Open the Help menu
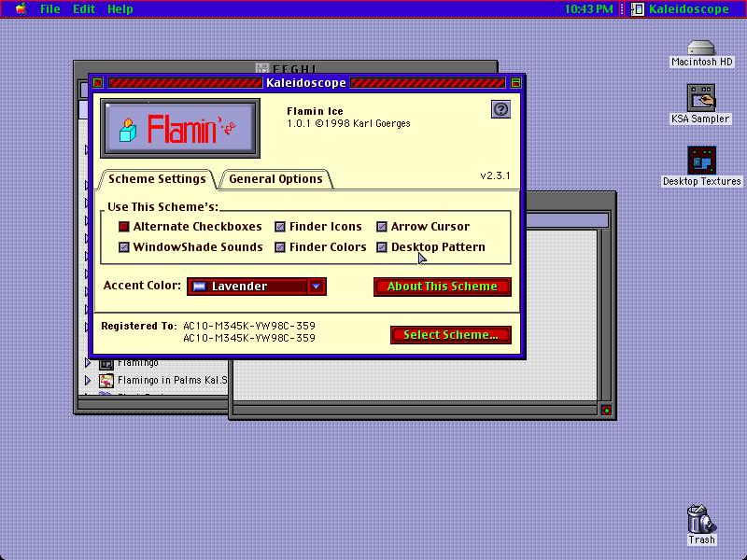This screenshot has height=560, width=747. tap(120, 9)
